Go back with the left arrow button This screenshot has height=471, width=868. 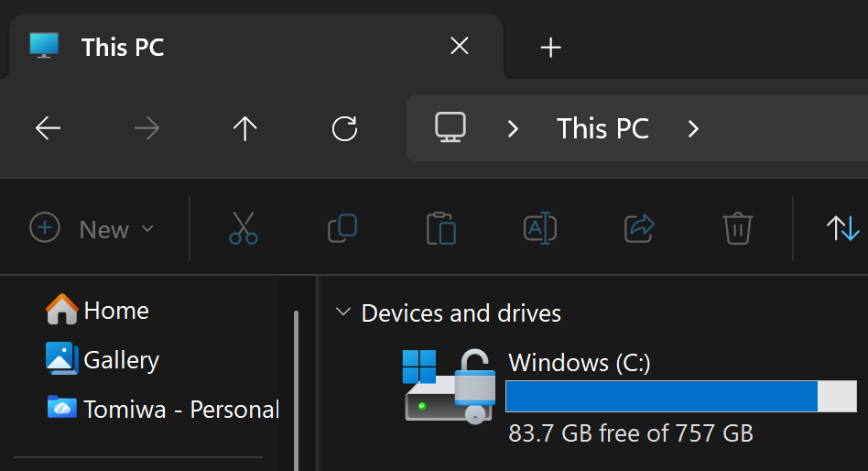pos(48,128)
